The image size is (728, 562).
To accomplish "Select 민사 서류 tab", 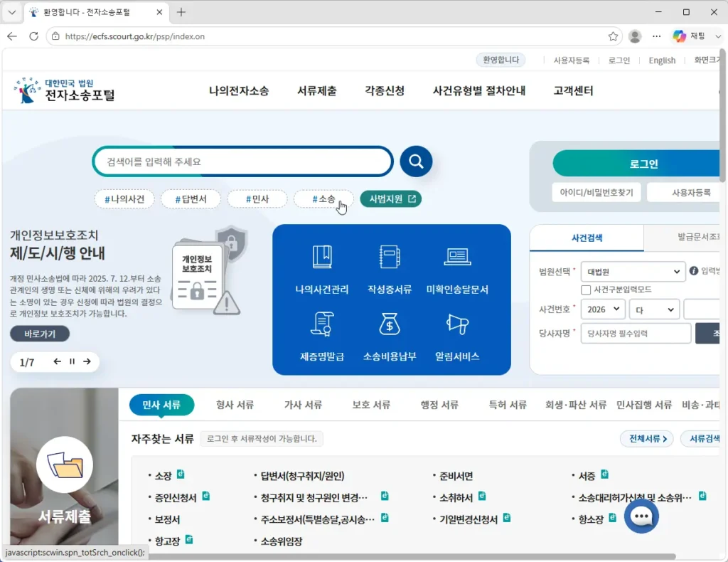I will (x=161, y=405).
